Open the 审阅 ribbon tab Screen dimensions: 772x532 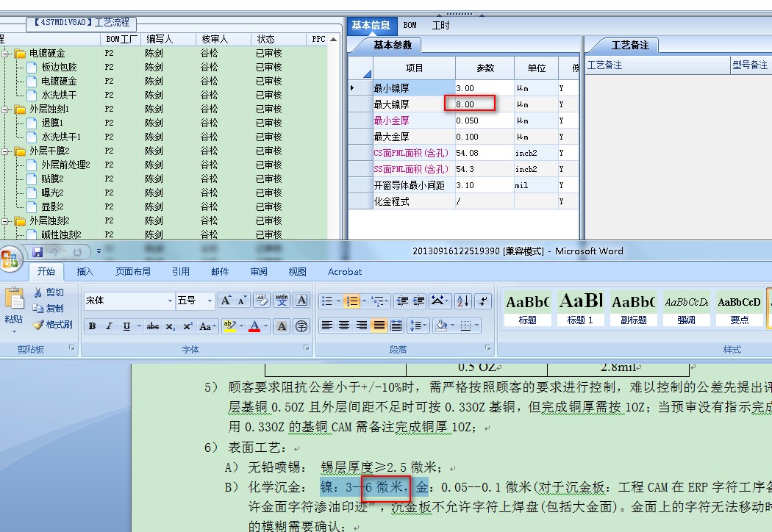pyautogui.click(x=259, y=272)
